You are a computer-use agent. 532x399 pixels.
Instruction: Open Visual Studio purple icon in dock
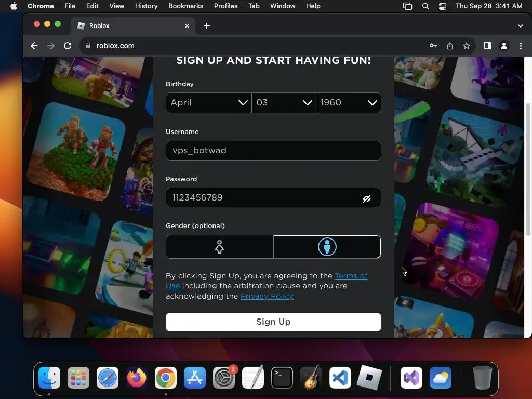pyautogui.click(x=411, y=378)
